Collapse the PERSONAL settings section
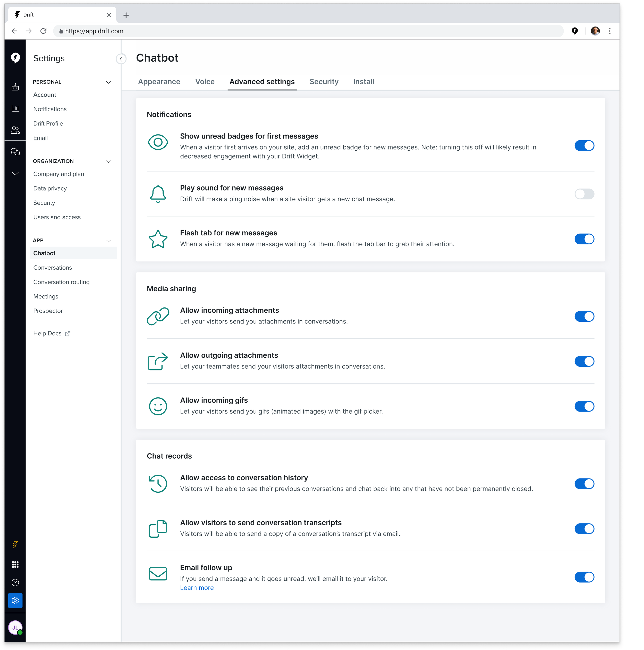 tap(108, 82)
